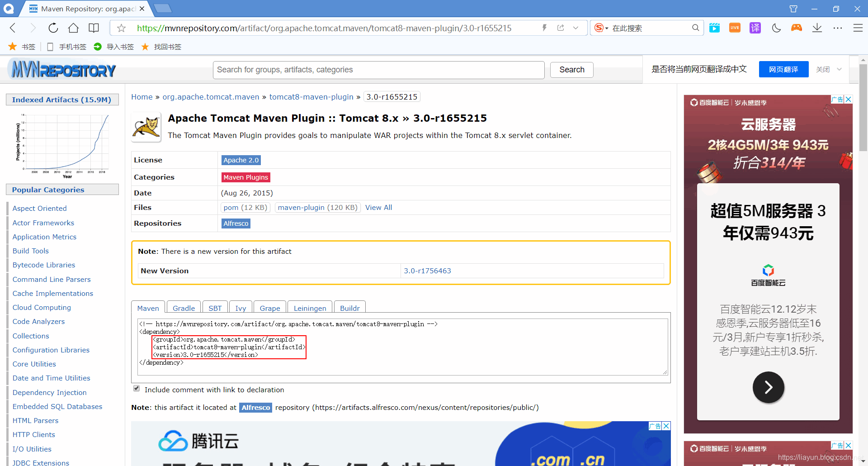Open the downloads icon

click(x=817, y=28)
